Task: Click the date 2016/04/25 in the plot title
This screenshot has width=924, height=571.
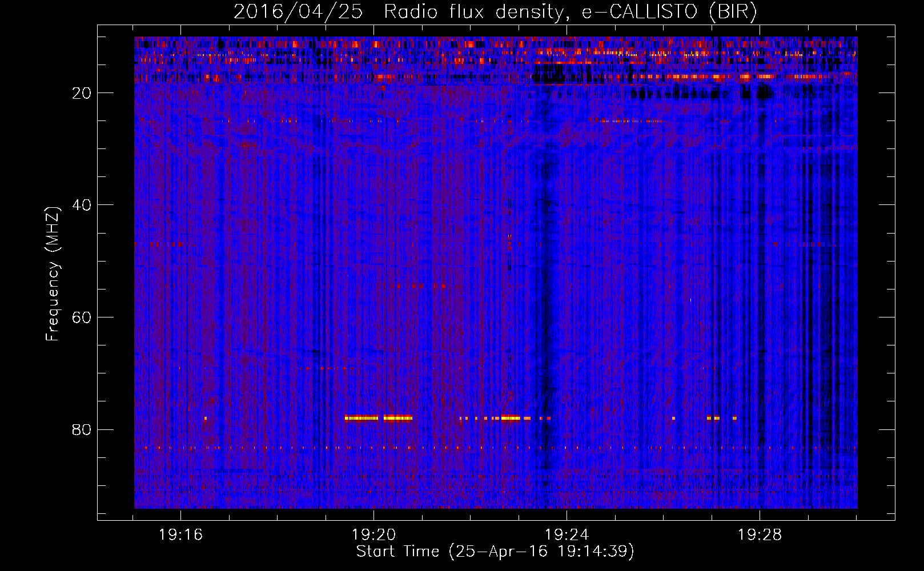Action: [298, 12]
